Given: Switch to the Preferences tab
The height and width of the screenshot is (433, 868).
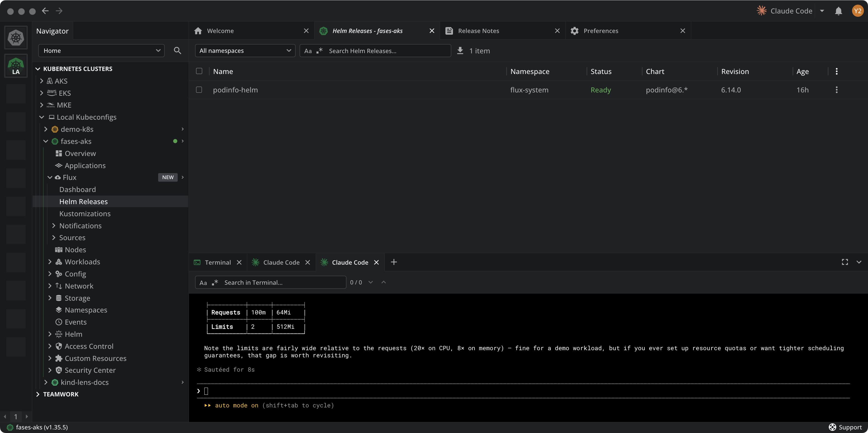Looking at the screenshot, I should pyautogui.click(x=628, y=31).
